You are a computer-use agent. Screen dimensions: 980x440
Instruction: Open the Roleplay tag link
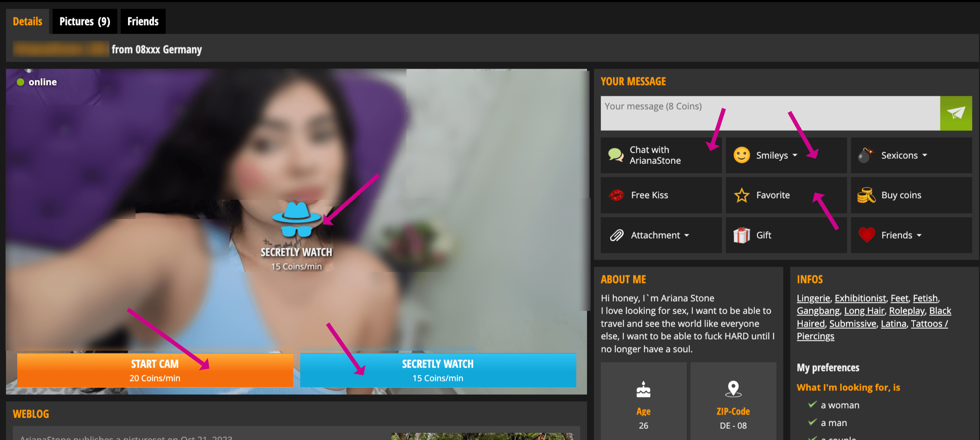(907, 311)
